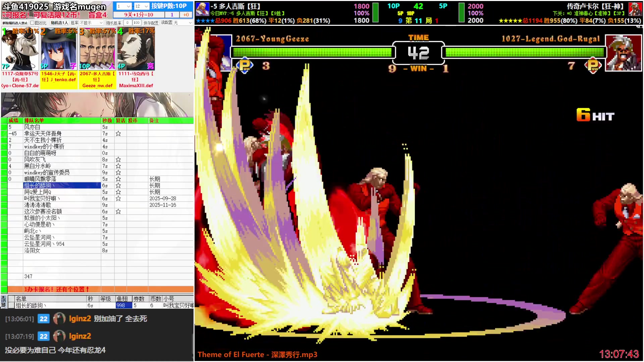Select queue row windkey的小楪祈
644x362 pixels.
coord(97,147)
